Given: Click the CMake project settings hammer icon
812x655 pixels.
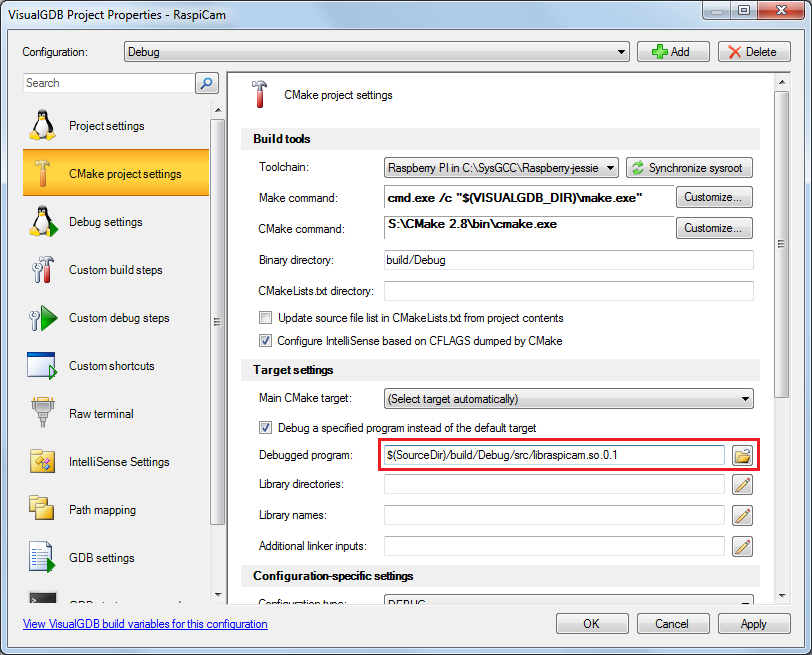Looking at the screenshot, I should (x=42, y=173).
